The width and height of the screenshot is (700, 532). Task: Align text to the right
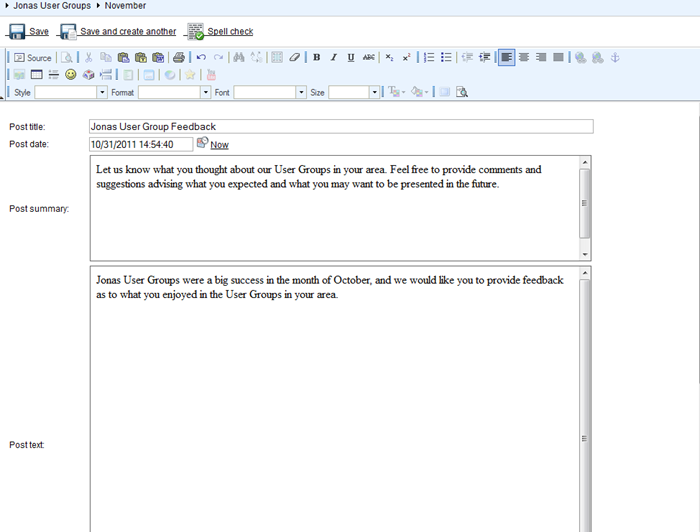541,58
